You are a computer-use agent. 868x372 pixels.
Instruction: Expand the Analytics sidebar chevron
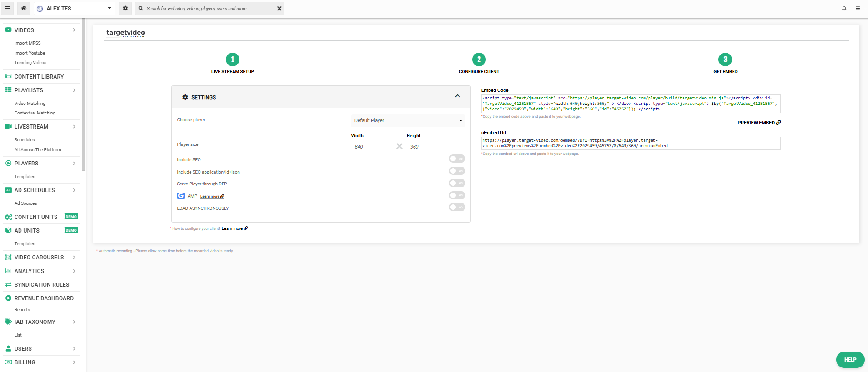[74, 271]
